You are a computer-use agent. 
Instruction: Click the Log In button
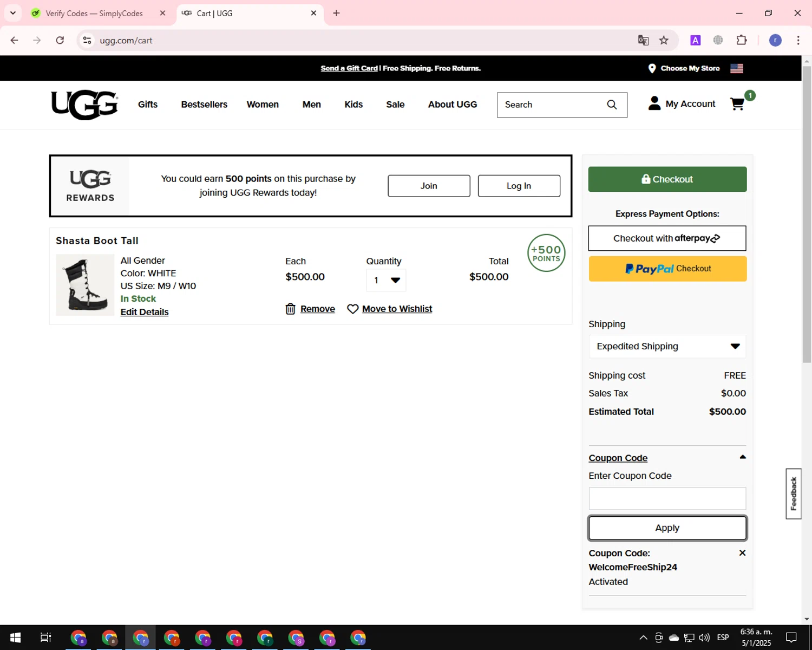519,186
